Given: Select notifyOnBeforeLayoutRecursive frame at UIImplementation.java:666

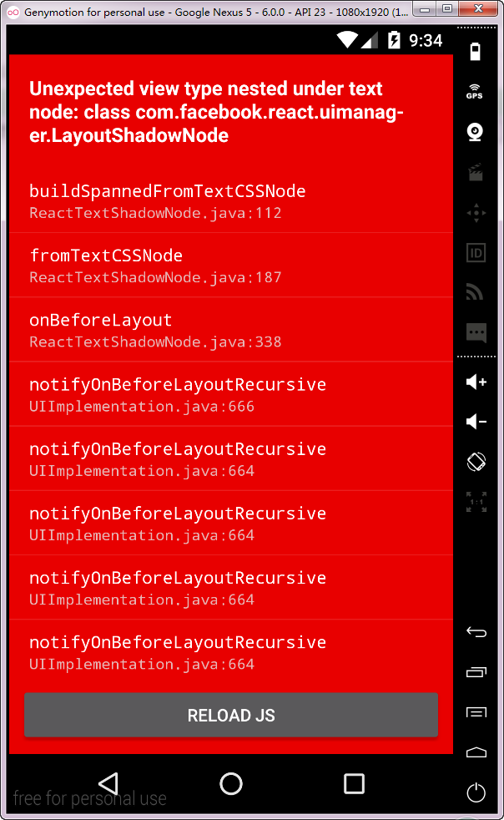Looking at the screenshot, I should click(231, 394).
